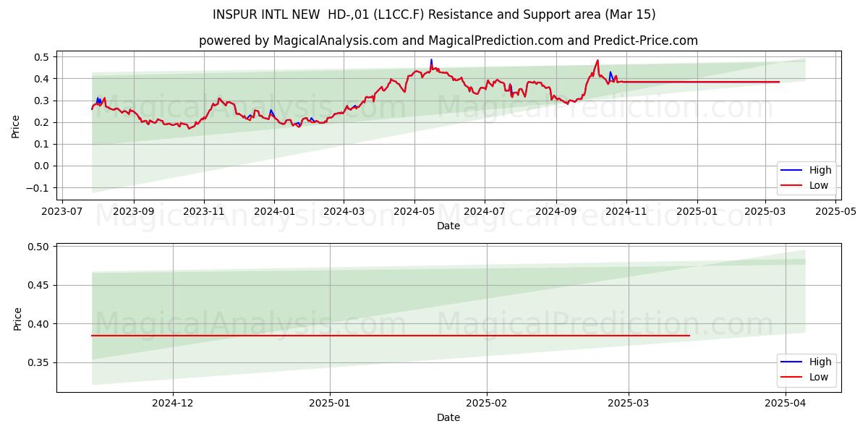The height and width of the screenshot is (434, 868).
Task: Click the 2023-09 tick label on top x-axis
Action: (x=134, y=213)
